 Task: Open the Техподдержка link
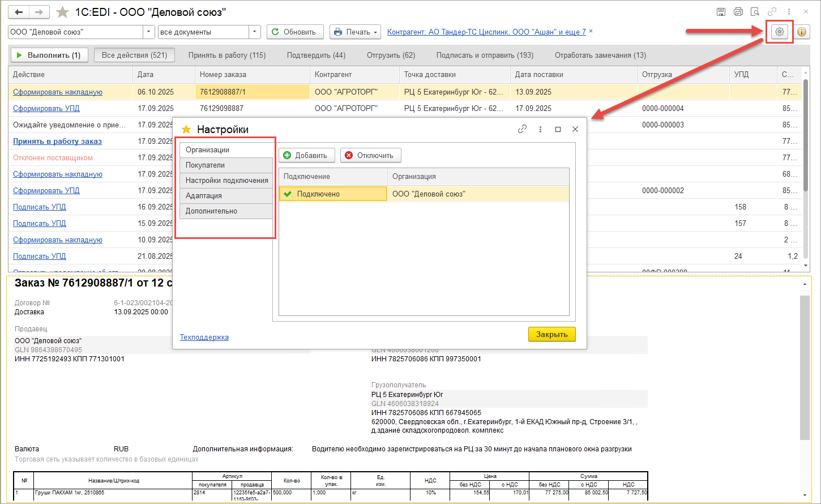pos(204,338)
